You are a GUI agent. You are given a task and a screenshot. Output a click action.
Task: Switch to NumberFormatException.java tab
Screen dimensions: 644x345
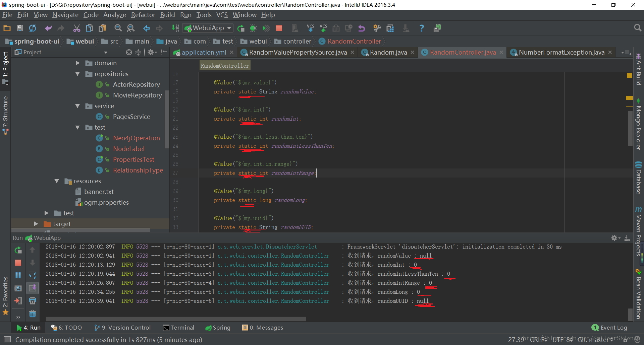click(x=561, y=52)
